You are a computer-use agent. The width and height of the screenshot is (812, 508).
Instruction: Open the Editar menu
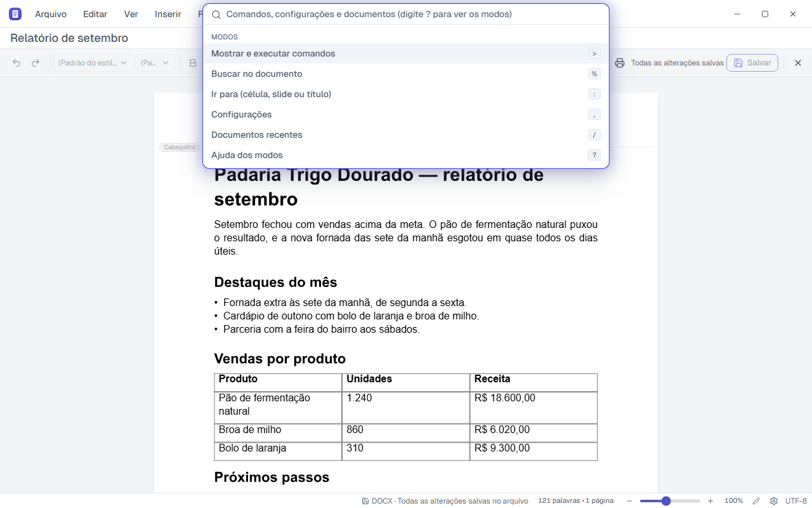(95, 14)
